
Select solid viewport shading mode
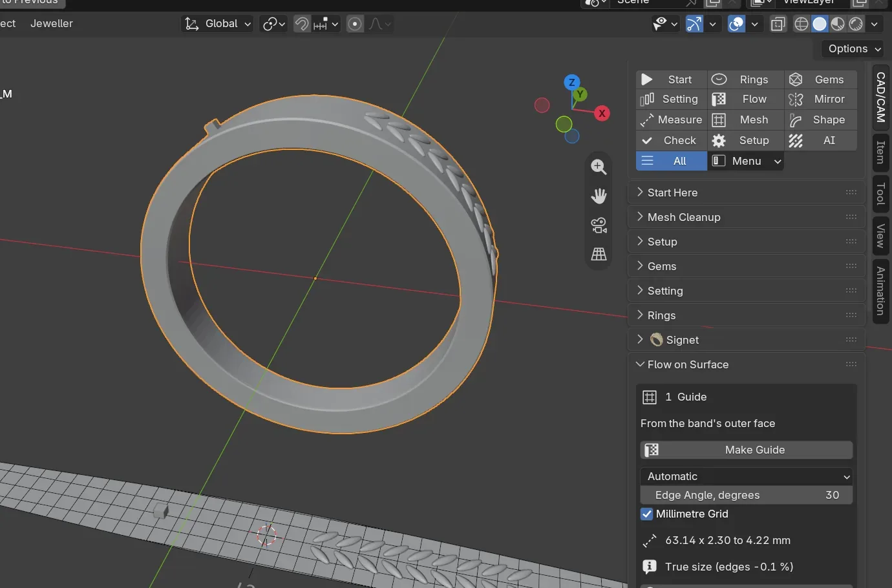pyautogui.click(x=820, y=24)
